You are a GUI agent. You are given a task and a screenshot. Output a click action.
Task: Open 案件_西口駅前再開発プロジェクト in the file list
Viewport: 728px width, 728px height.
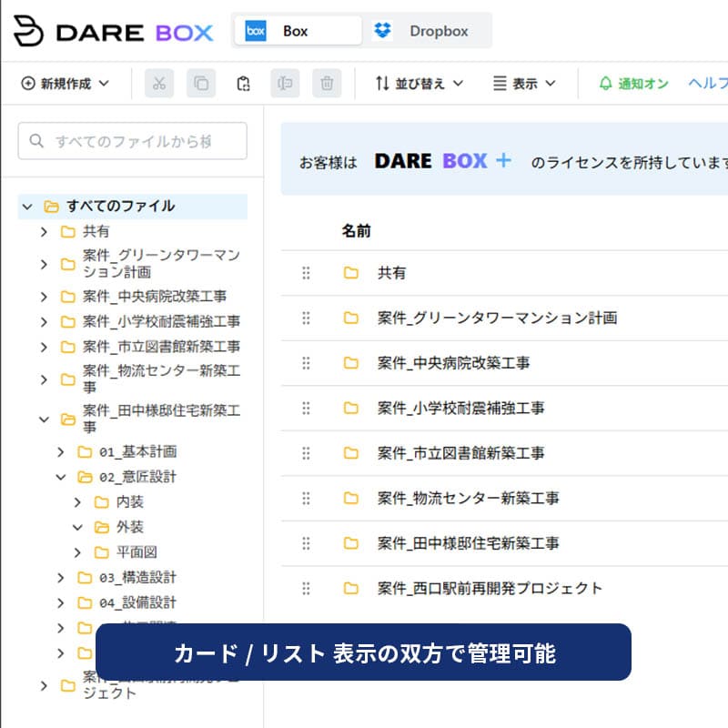(490, 588)
